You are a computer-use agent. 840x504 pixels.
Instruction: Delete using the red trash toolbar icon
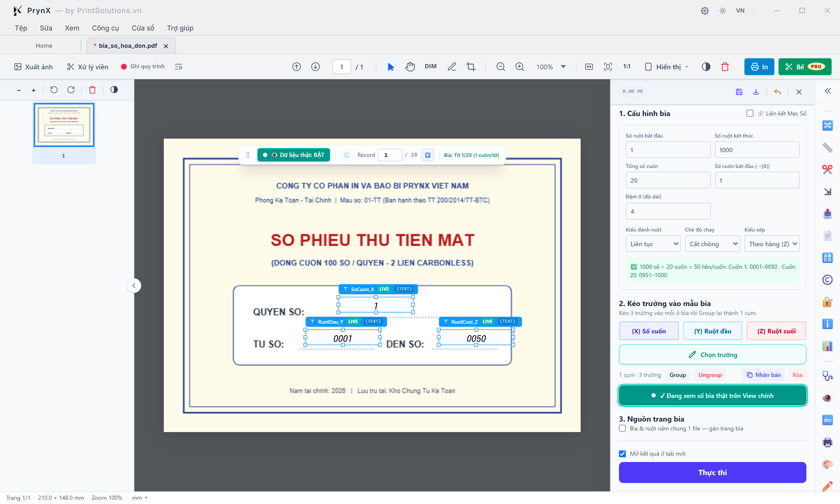[x=725, y=67]
